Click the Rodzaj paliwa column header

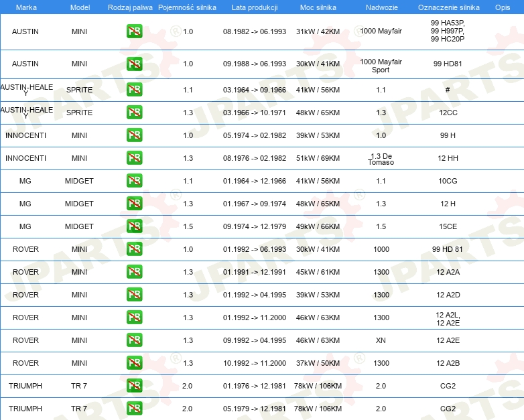[130, 7]
